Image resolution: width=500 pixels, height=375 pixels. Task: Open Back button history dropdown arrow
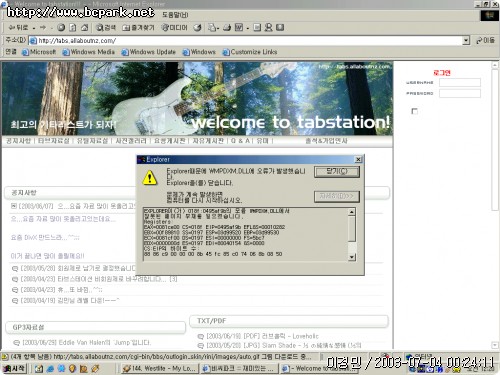(34, 28)
